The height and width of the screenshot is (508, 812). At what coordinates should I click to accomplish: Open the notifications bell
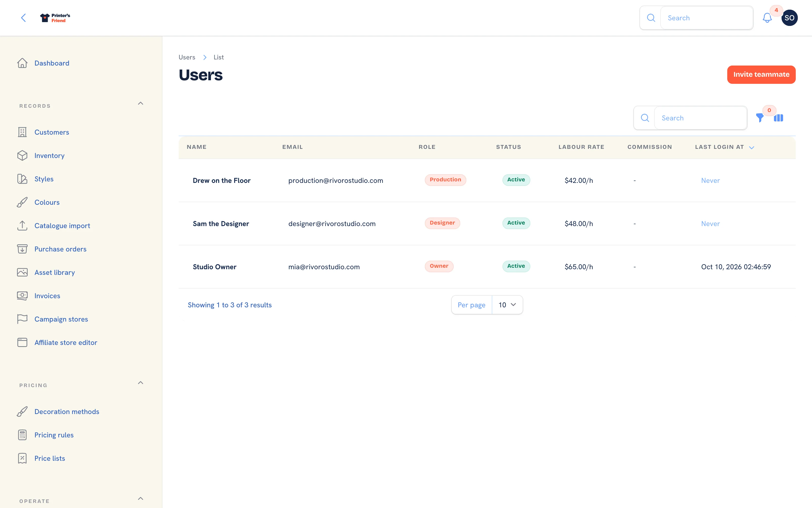pyautogui.click(x=767, y=18)
